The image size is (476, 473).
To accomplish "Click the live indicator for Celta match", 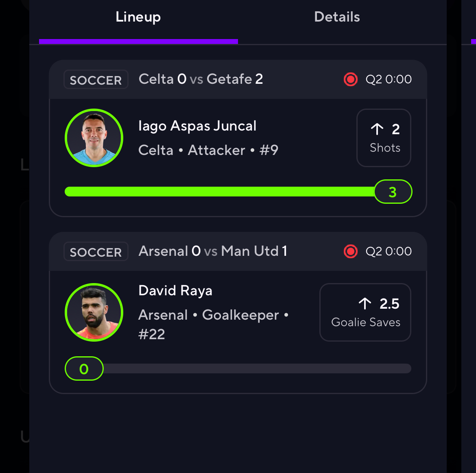I will (x=350, y=79).
